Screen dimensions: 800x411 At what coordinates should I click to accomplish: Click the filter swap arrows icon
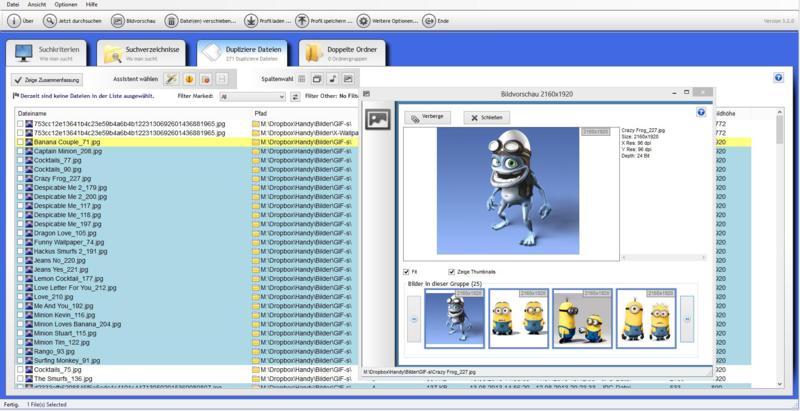tap(295, 97)
